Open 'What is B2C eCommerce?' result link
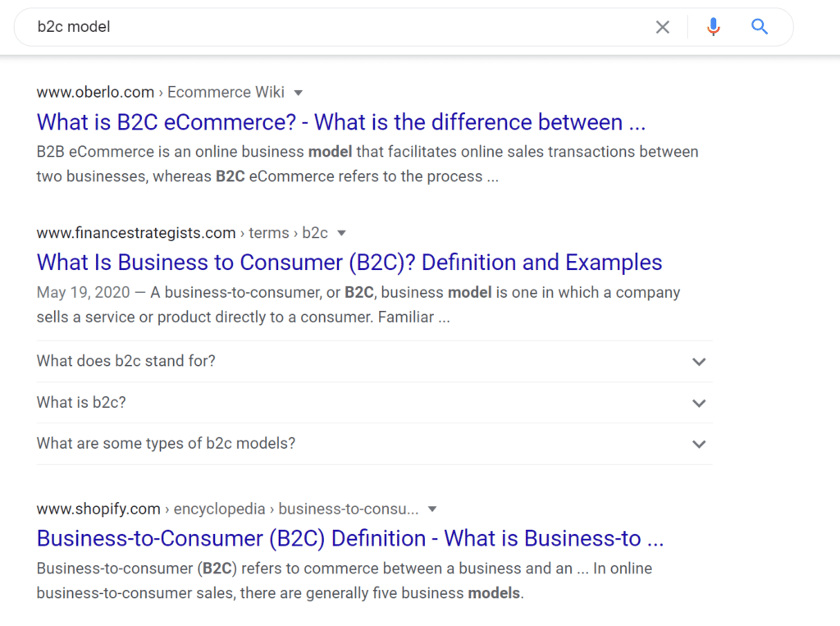The width and height of the screenshot is (840, 626). coord(341,122)
